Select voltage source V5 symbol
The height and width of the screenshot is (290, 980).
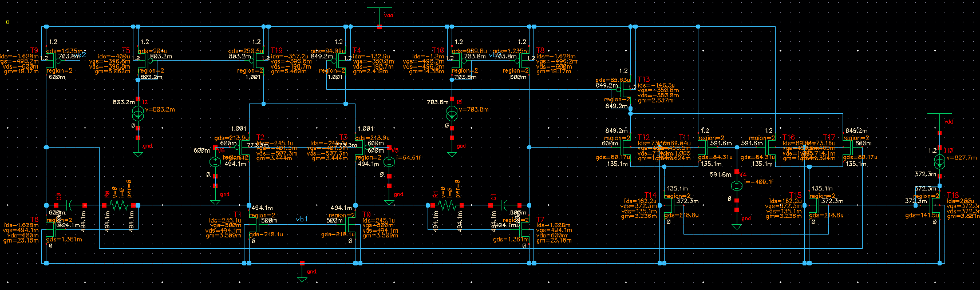(x=389, y=161)
